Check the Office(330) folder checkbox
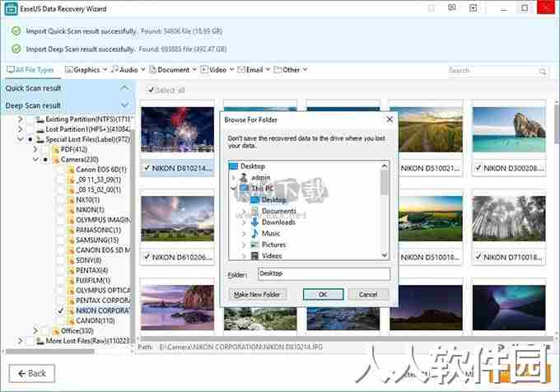The width and height of the screenshot is (560, 392). [45, 330]
